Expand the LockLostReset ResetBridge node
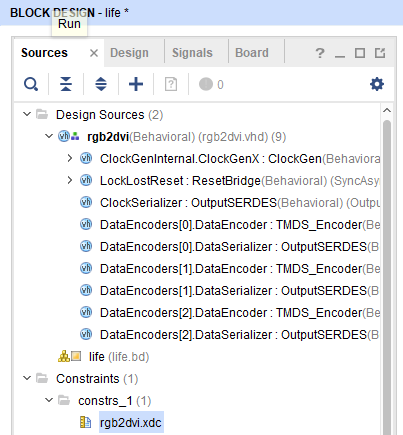Screen dimensions: 403x435 click(70, 180)
